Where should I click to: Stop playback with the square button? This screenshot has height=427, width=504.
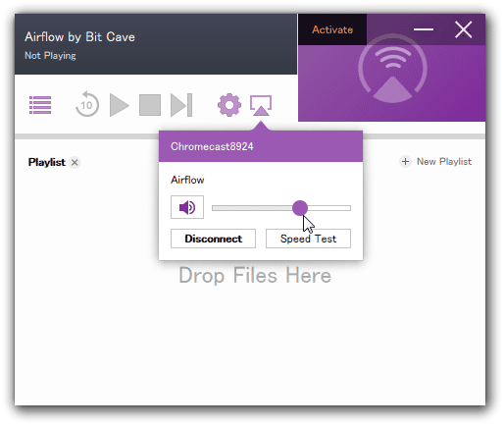[x=150, y=105]
